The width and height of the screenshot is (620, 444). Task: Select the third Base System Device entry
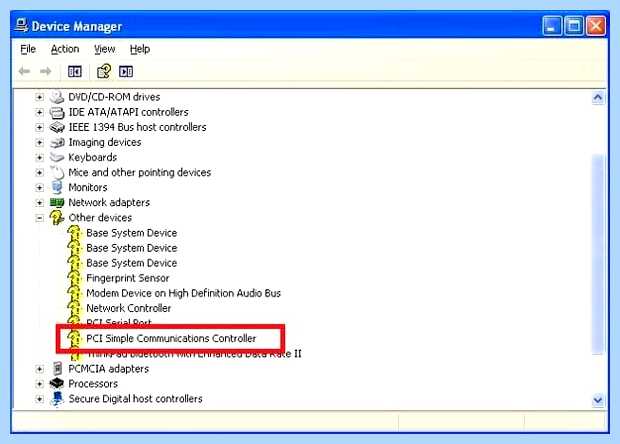[132, 263]
